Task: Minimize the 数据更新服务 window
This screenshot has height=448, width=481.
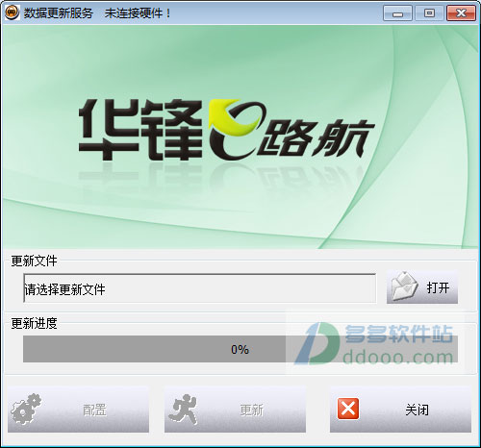Action: [x=397, y=13]
